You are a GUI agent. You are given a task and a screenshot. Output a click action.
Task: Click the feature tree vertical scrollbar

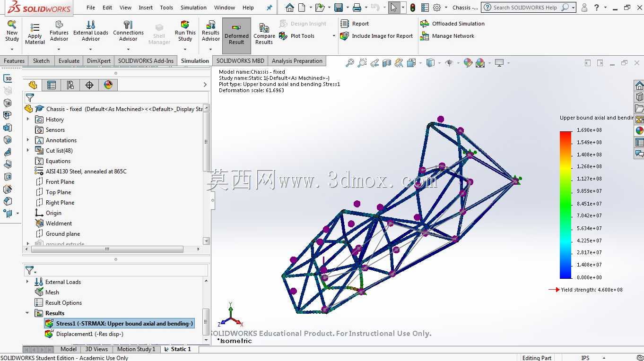pyautogui.click(x=206, y=142)
